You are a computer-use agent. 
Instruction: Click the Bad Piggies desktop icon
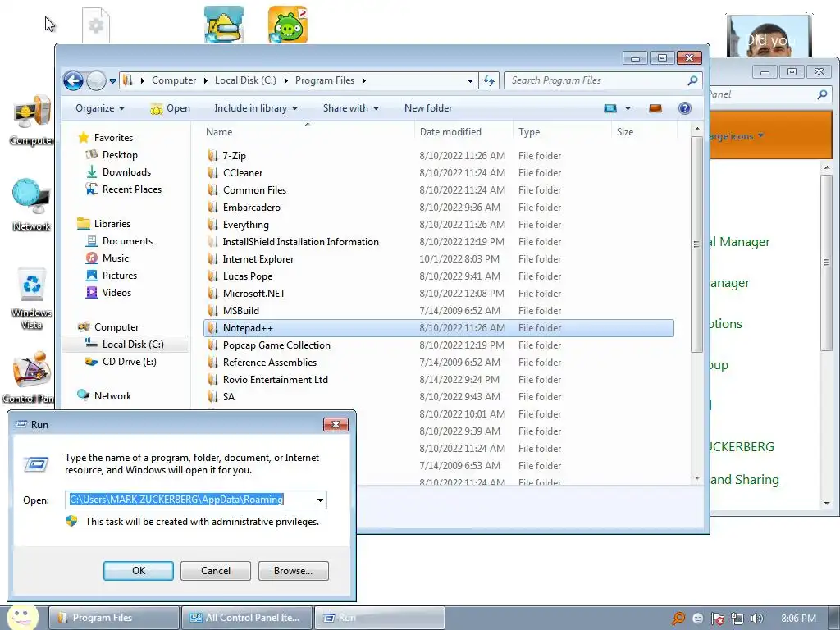click(288, 24)
